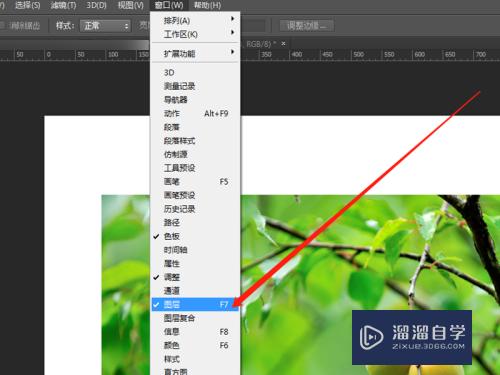The image size is (500, 375).
Task: Select the 直方图 menu entry
Action: [x=195, y=371]
